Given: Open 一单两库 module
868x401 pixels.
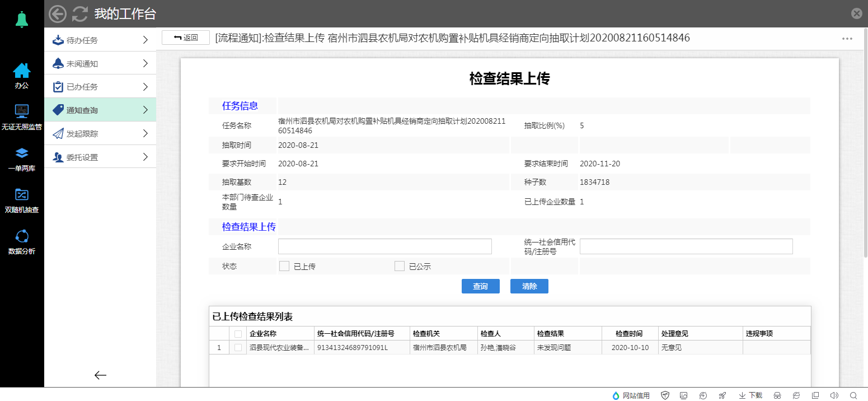Looking at the screenshot, I should (x=22, y=159).
